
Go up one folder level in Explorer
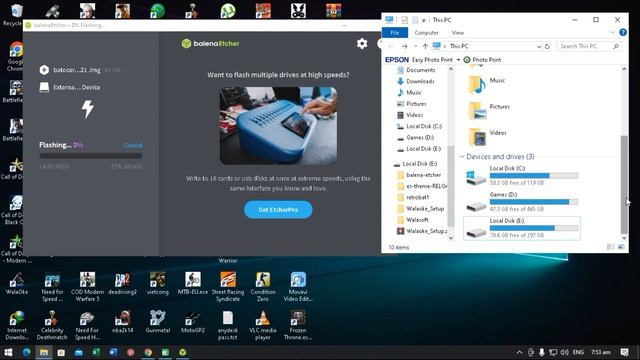425,46
